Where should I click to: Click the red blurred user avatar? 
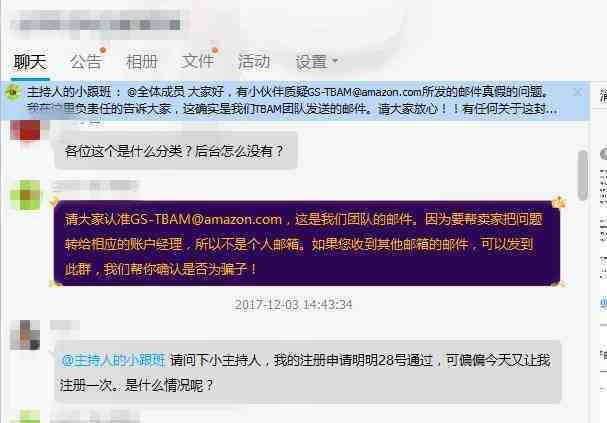(25, 130)
